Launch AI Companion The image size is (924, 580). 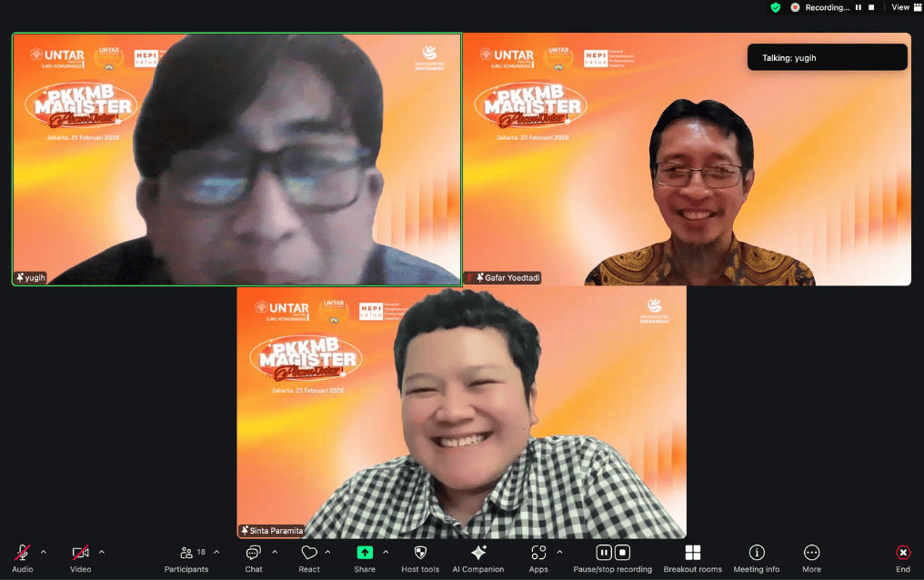pos(478,553)
